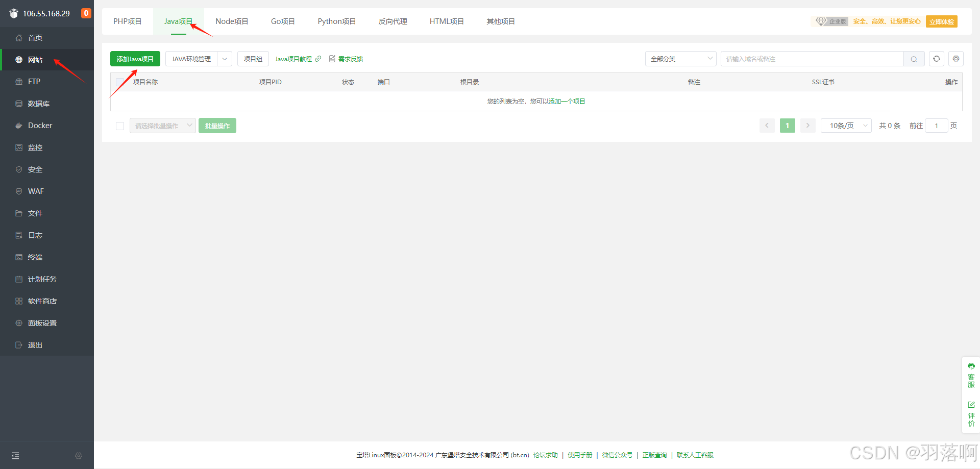The height and width of the screenshot is (469, 980).
Task: Open 联系人工客服 footer link
Action: (695, 455)
